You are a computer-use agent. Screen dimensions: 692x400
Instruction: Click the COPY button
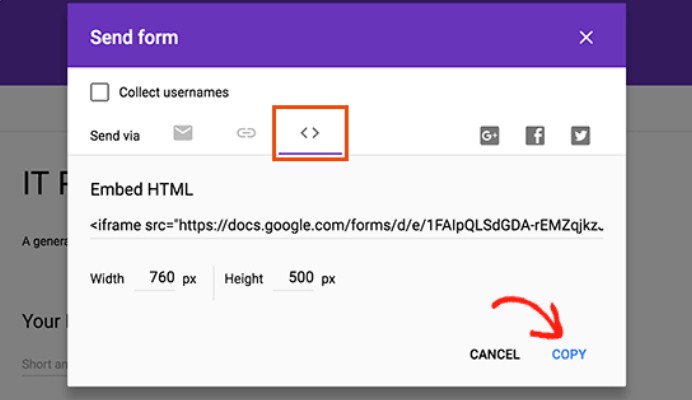point(569,355)
